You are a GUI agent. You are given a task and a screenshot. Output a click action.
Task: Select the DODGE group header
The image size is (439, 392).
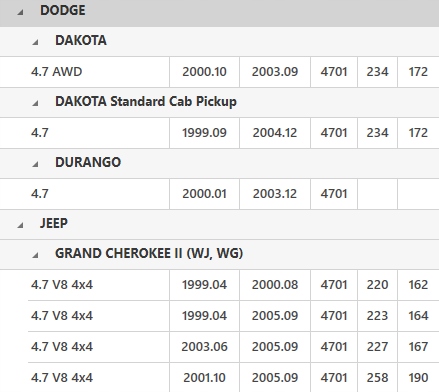pos(219,13)
